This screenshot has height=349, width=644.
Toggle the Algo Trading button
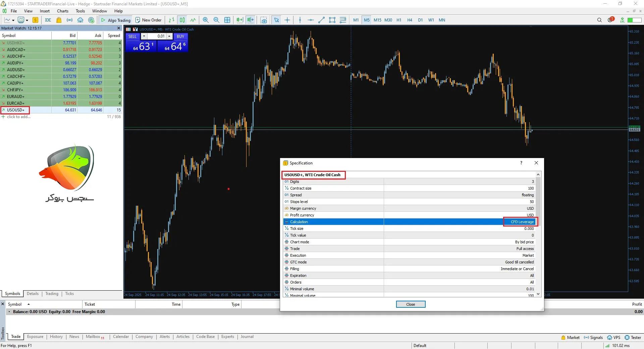116,20
